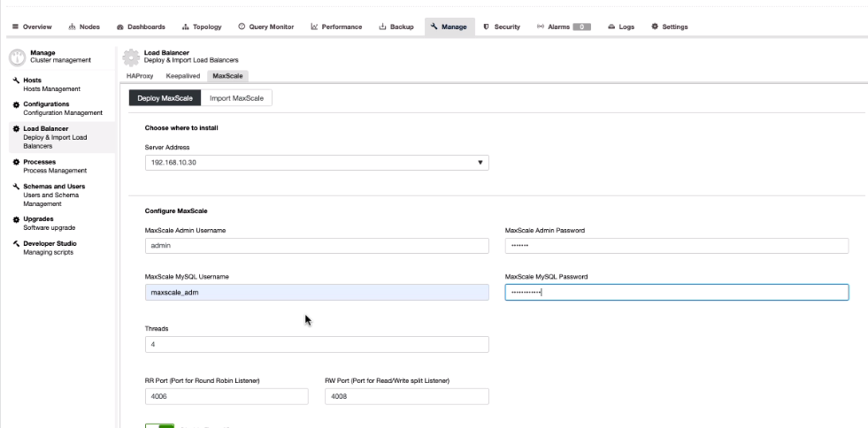This screenshot has height=428, width=868.
Task: Click the Overview list icon
Action: (16, 27)
